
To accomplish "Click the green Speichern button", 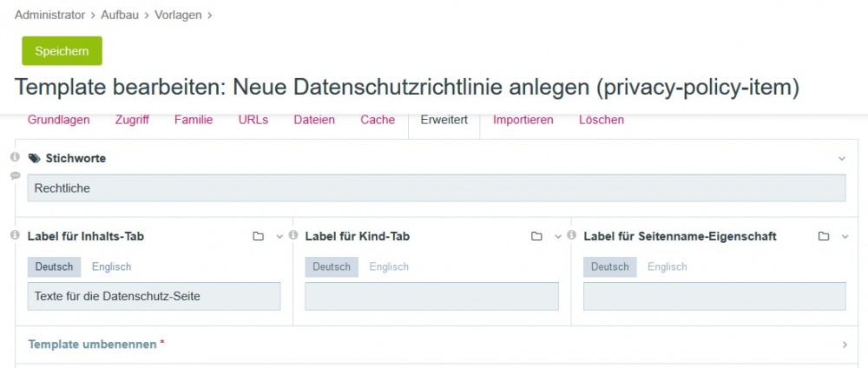I will (62, 51).
